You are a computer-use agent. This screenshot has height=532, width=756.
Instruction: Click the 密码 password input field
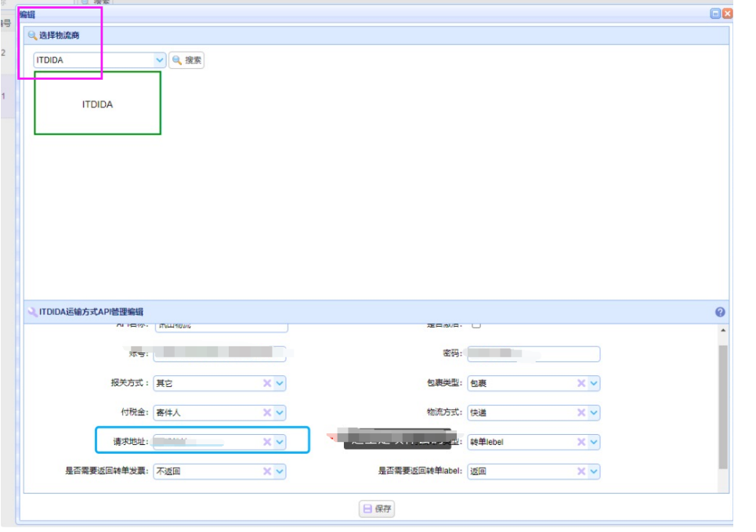tap(534, 353)
